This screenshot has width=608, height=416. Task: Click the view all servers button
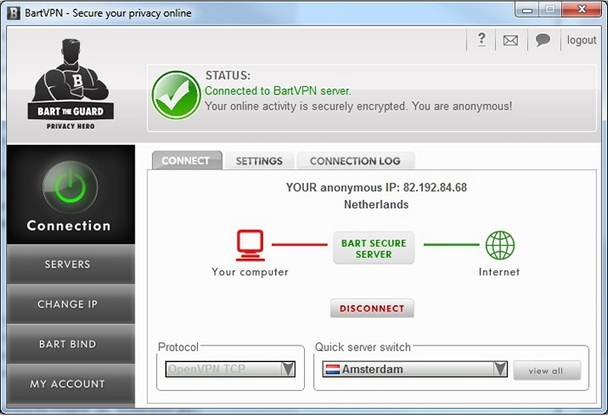(x=547, y=371)
